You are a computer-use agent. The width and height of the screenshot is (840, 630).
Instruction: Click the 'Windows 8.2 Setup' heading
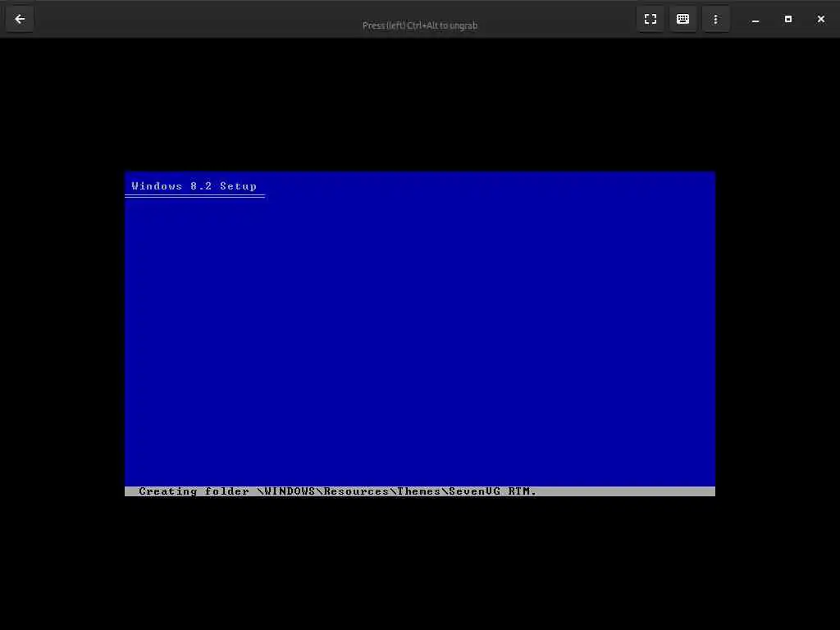point(194,186)
